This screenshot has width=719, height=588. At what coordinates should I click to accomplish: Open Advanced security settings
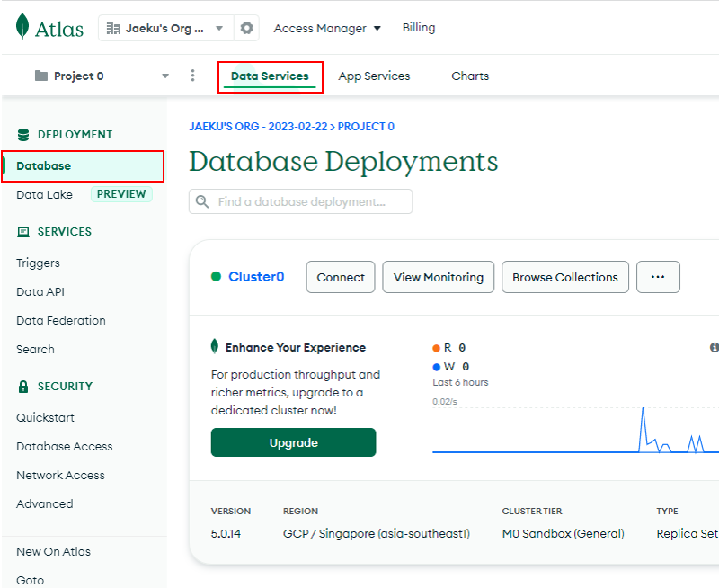[x=44, y=504]
